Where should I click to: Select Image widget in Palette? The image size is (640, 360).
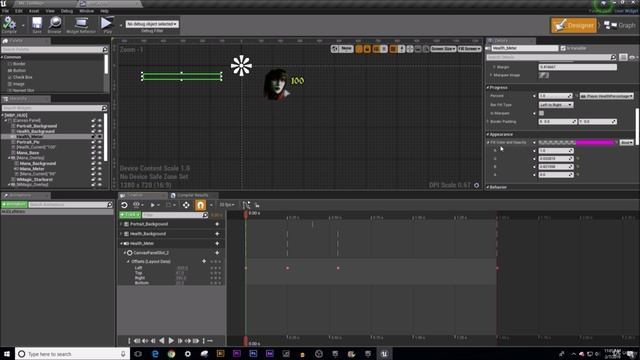[x=18, y=84]
